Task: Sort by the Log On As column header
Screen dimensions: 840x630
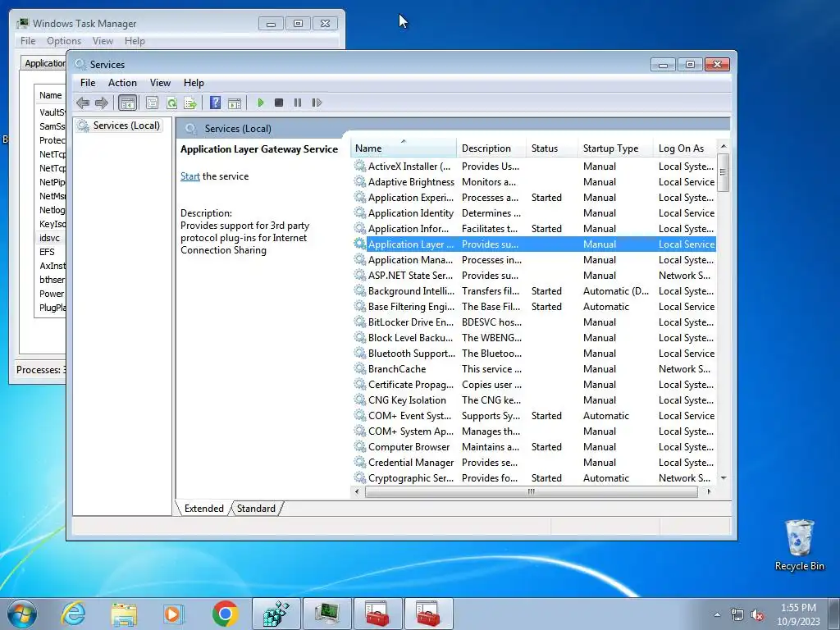Action: click(684, 148)
